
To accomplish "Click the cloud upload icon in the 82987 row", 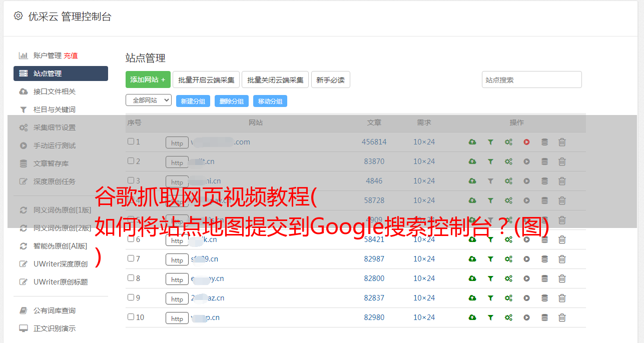I will (x=472, y=259).
